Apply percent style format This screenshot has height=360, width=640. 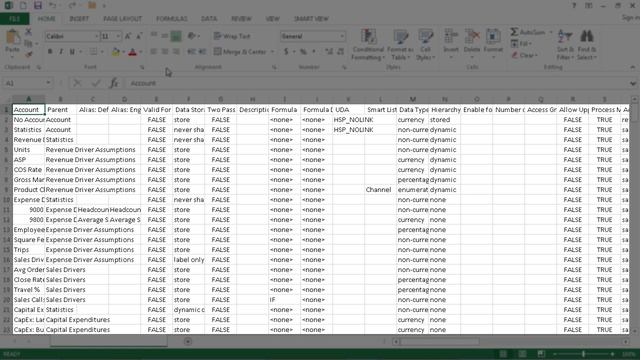[x=303, y=52]
